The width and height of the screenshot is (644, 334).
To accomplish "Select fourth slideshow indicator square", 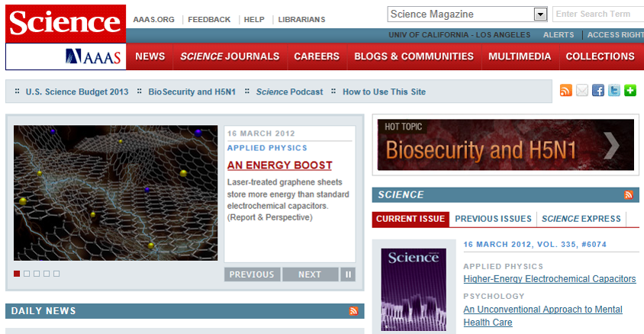I will [47, 274].
